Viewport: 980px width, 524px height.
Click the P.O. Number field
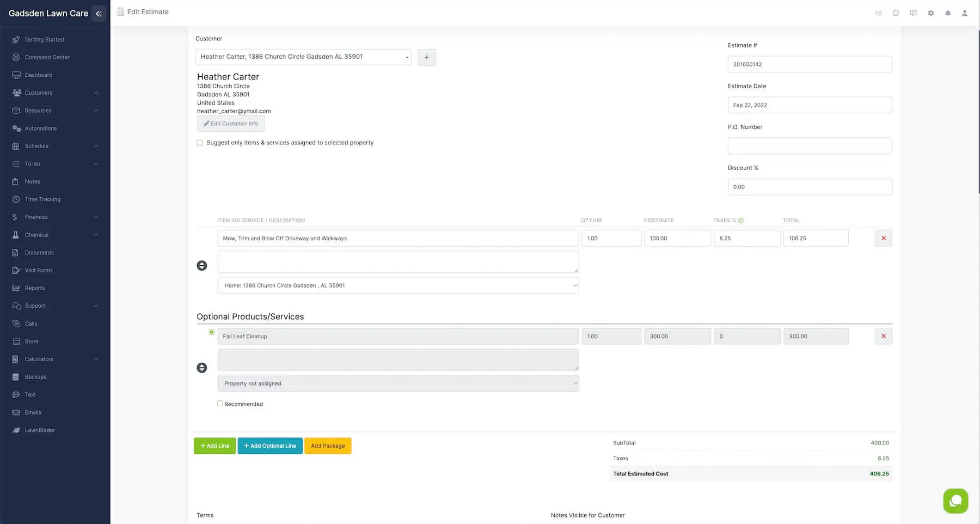pyautogui.click(x=810, y=146)
